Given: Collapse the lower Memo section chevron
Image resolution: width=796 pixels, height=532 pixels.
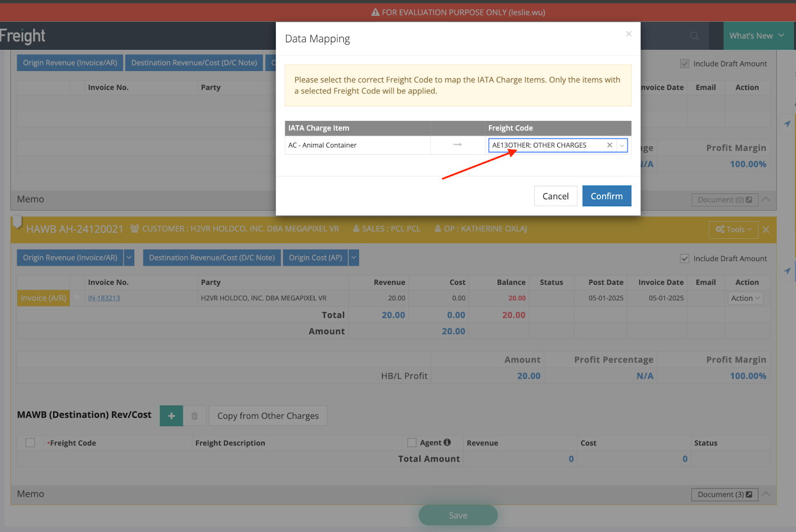Looking at the screenshot, I should coord(766,494).
